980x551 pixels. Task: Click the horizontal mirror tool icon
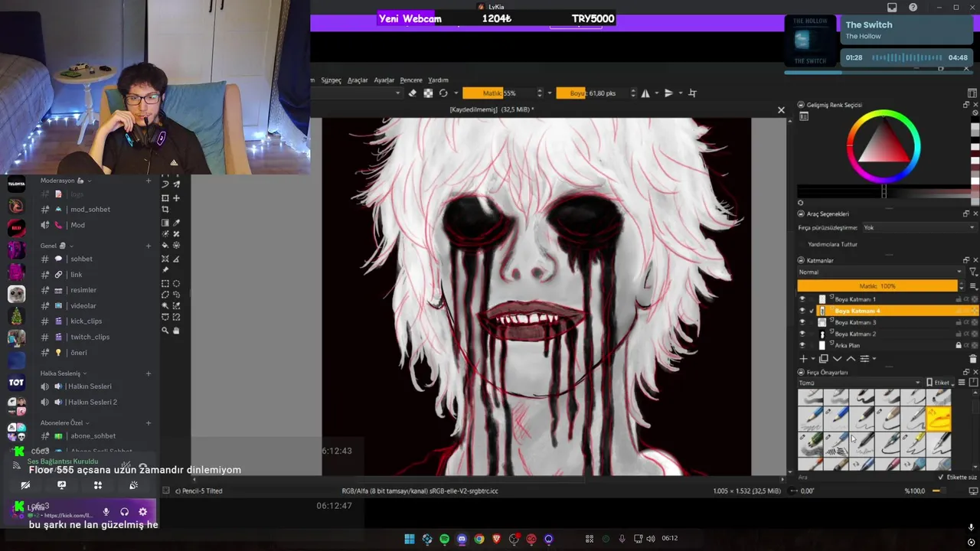point(645,93)
